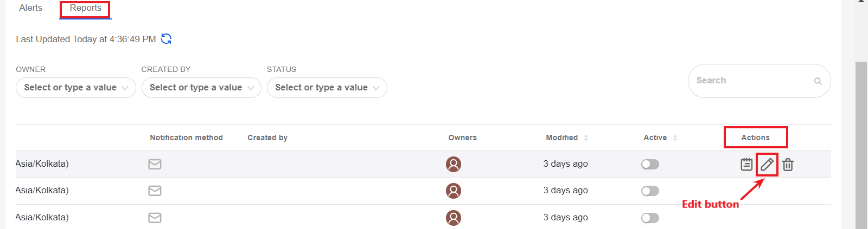
Task: Click the email envelope icon in third row
Action: [155, 218]
